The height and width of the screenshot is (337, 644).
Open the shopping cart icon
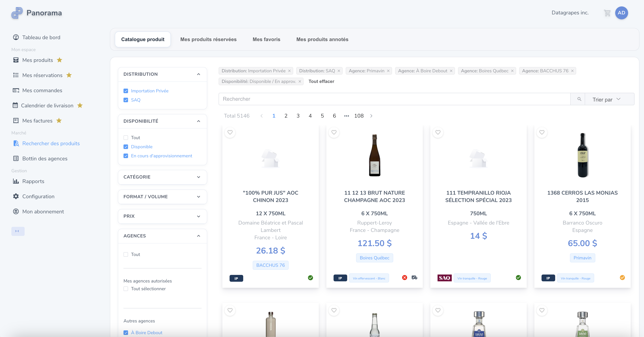[607, 13]
